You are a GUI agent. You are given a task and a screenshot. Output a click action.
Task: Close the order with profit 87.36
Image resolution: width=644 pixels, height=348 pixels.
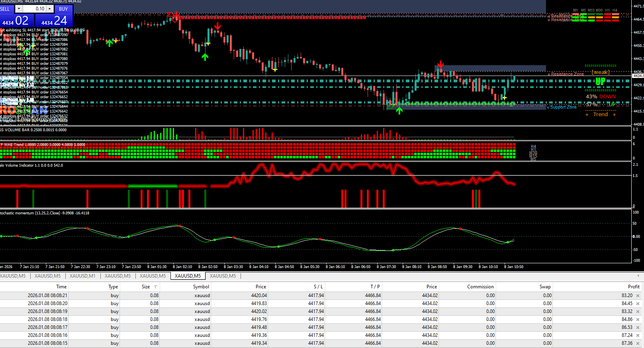pos(638,343)
